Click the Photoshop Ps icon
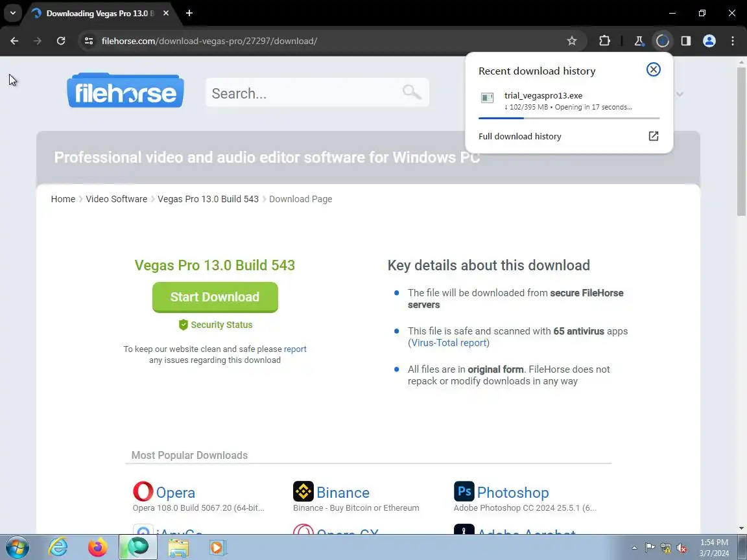The width and height of the screenshot is (747, 560). point(464,491)
